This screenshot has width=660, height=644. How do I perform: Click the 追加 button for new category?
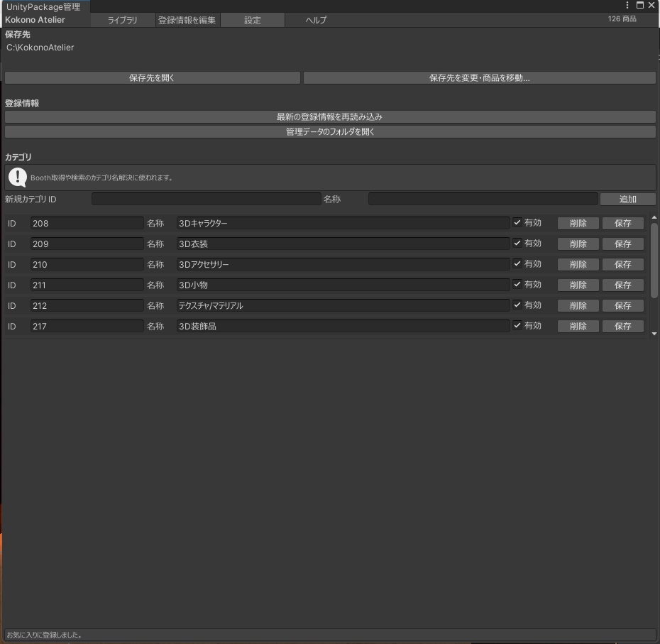pyautogui.click(x=627, y=200)
